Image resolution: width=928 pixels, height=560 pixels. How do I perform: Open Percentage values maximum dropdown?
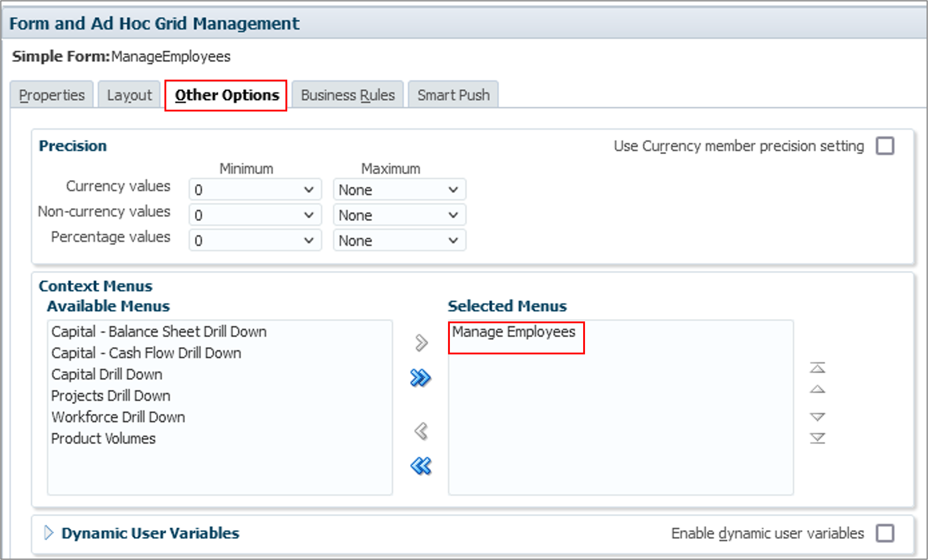(x=399, y=240)
